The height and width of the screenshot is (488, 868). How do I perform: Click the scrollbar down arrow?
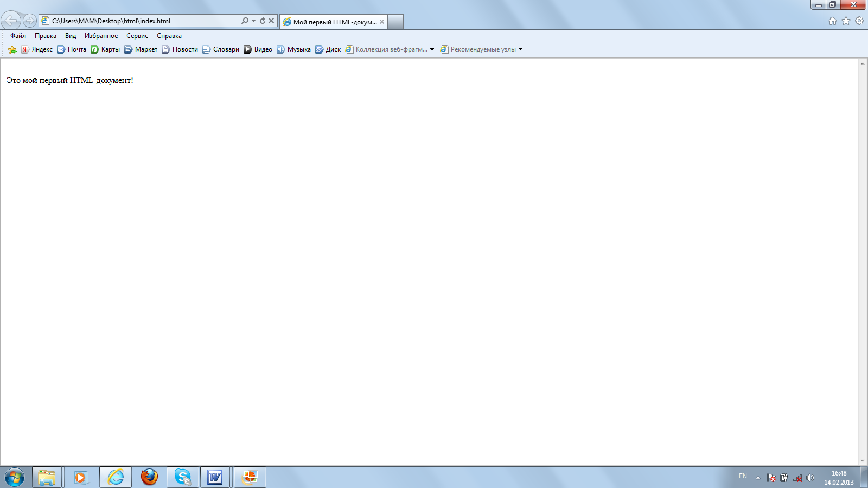(863, 461)
